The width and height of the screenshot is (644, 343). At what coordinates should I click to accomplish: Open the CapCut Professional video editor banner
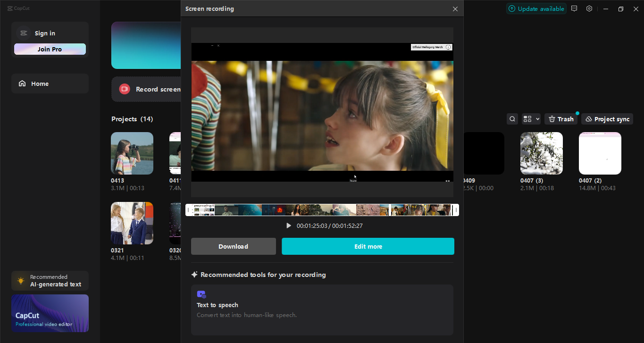(x=50, y=313)
